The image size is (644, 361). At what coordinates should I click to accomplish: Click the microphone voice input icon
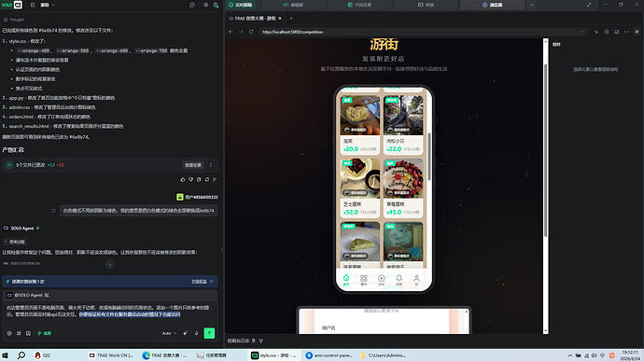196,334
